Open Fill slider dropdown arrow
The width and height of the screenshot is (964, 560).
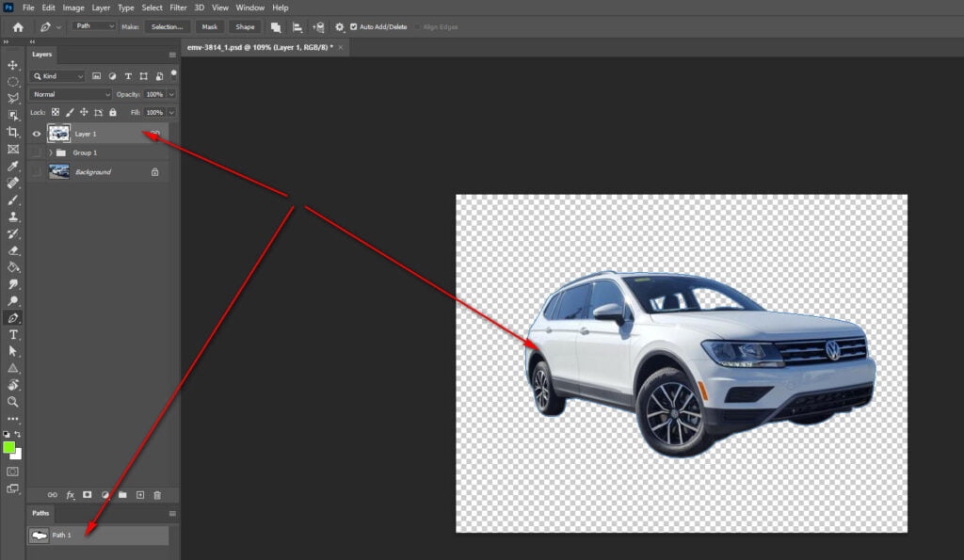171,113
